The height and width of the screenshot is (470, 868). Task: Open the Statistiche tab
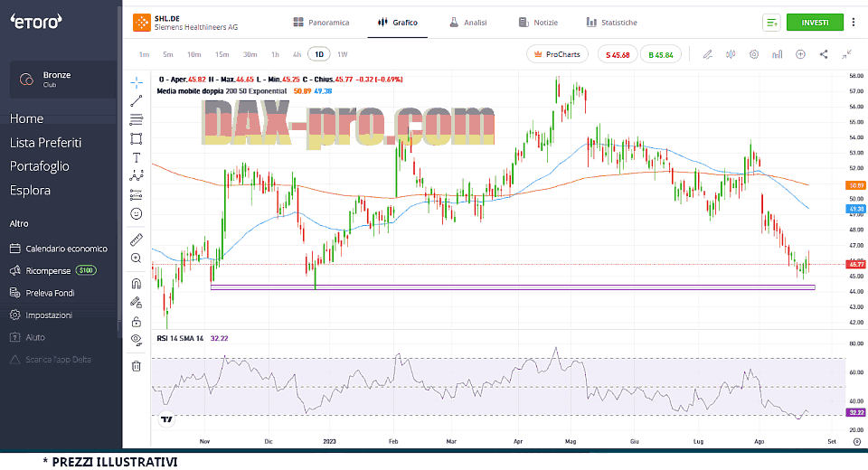tap(612, 22)
